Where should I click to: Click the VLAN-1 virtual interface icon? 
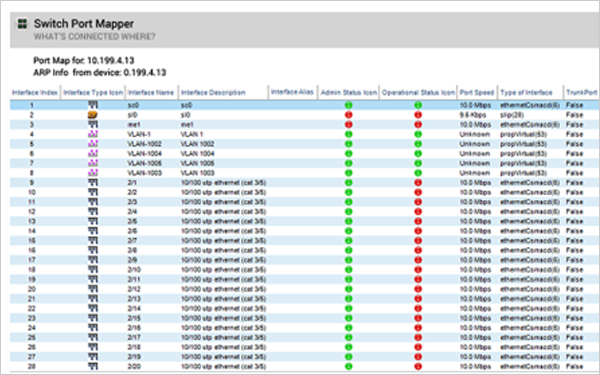pos(93,134)
